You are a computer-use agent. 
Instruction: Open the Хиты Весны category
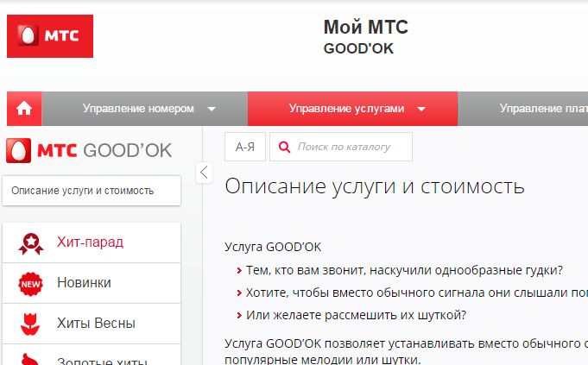pyautogui.click(x=92, y=324)
